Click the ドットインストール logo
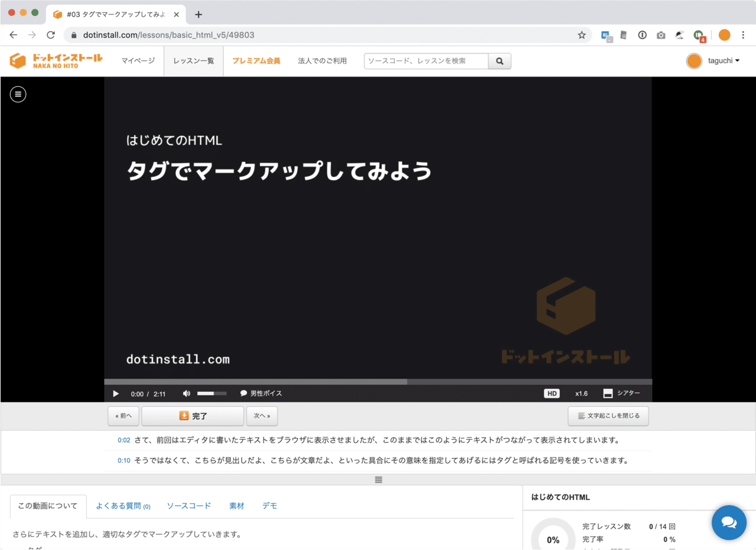The image size is (756, 550). tap(55, 61)
